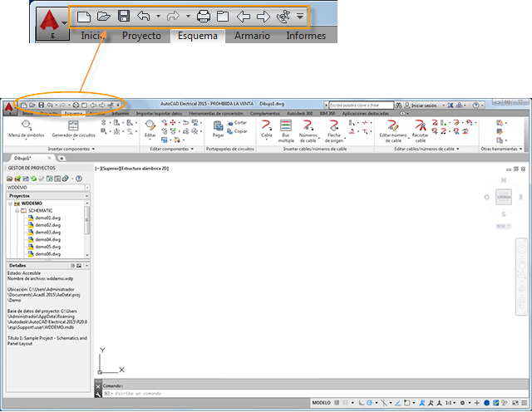Click the next drawing right arrow in enlarged toolbar

tap(264, 17)
